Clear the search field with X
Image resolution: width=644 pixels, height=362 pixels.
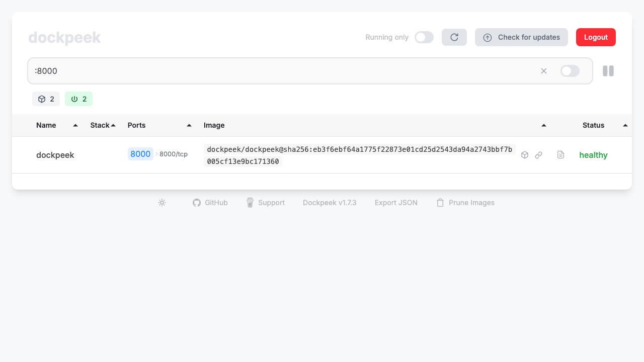[x=544, y=71]
